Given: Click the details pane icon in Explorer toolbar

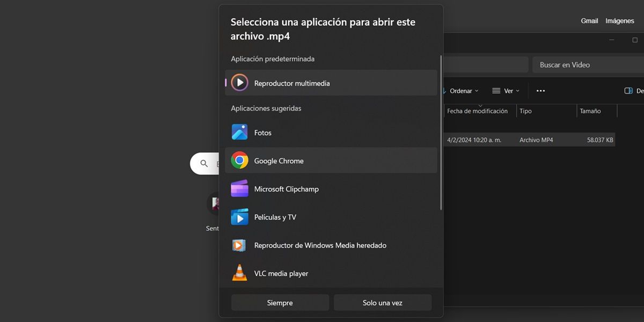Looking at the screenshot, I should point(628,91).
